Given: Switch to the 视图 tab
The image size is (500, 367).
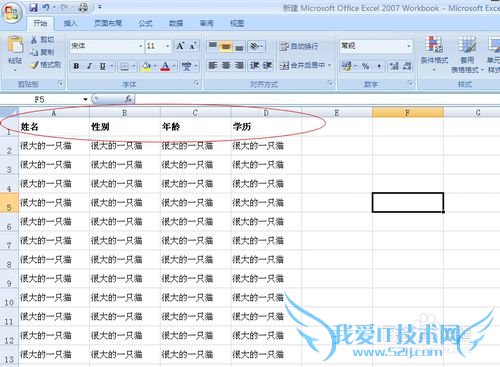Looking at the screenshot, I should pyautogui.click(x=237, y=23).
